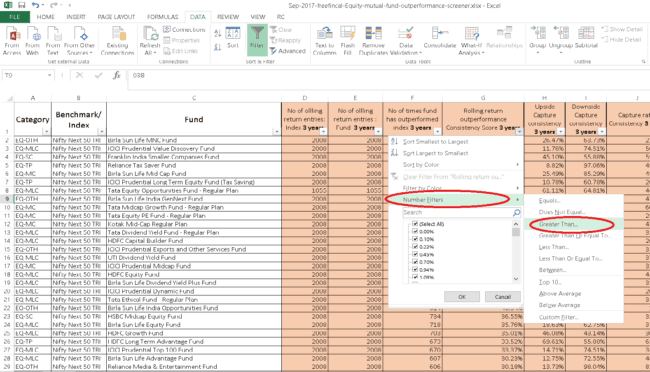Click Sort Z to A descending icon
This screenshot has height=372, width=650.
pos(218,47)
